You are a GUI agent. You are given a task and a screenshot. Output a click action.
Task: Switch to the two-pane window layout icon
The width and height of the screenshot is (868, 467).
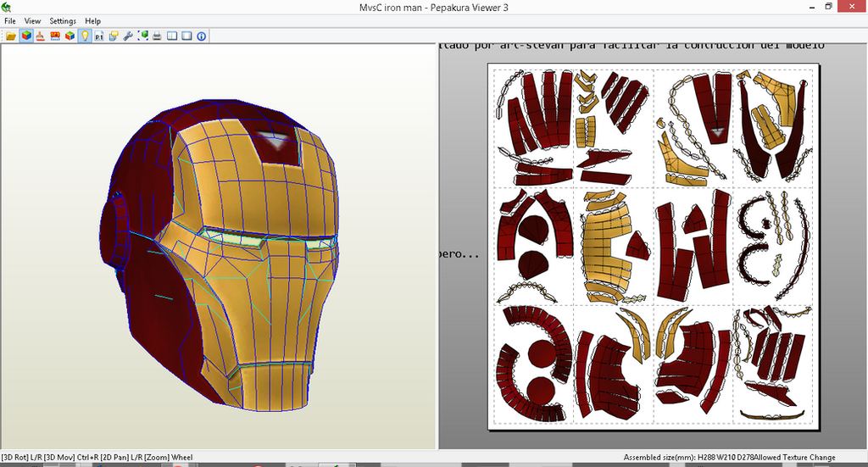click(172, 36)
